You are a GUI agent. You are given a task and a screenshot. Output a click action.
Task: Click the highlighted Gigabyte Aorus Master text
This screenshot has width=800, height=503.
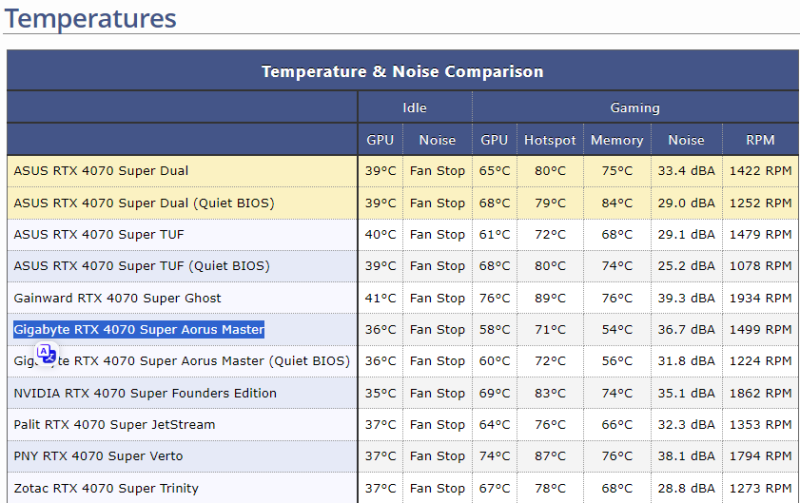pos(139,329)
